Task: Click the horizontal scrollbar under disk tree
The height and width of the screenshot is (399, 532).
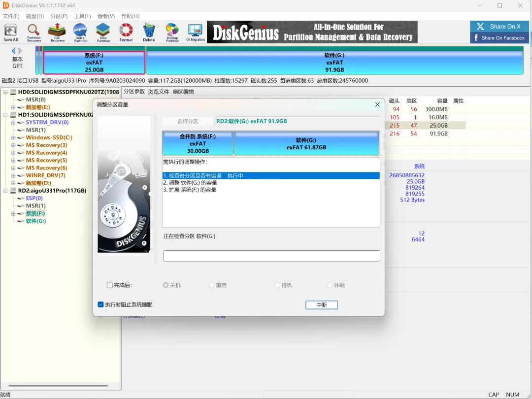Action: coord(58,385)
